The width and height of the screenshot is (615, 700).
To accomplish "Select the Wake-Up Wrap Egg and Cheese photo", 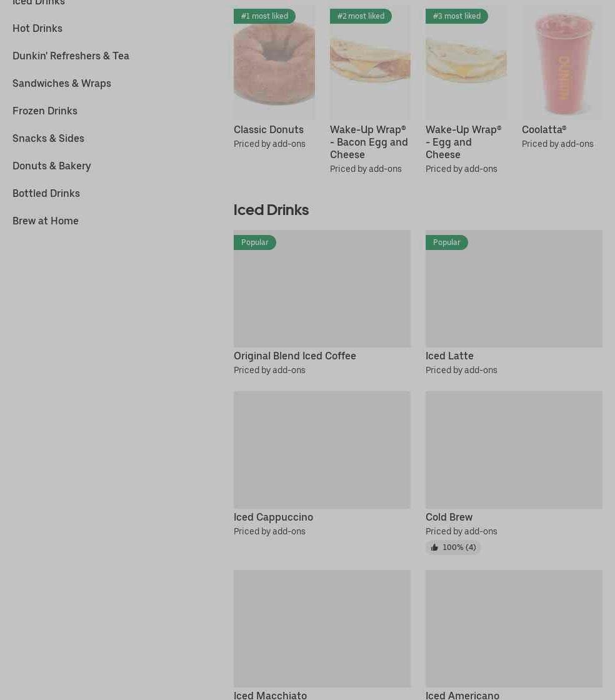I will click(x=466, y=62).
